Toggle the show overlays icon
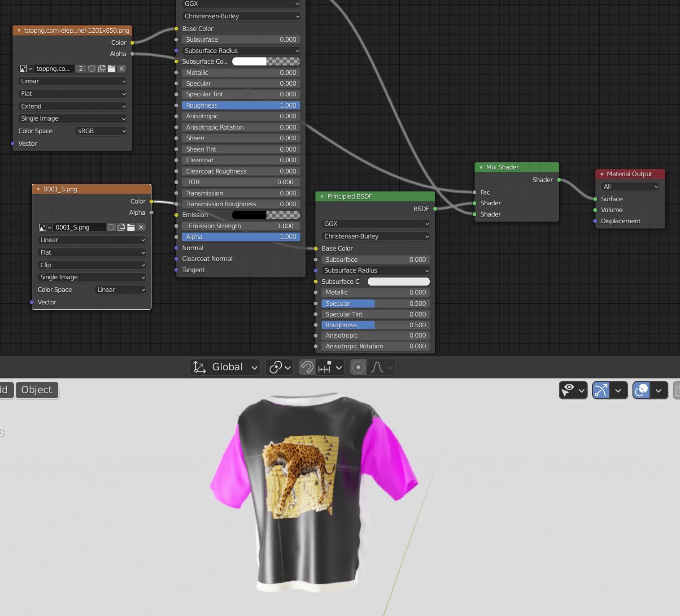Viewport: 680px width, 616px height. 641,390
